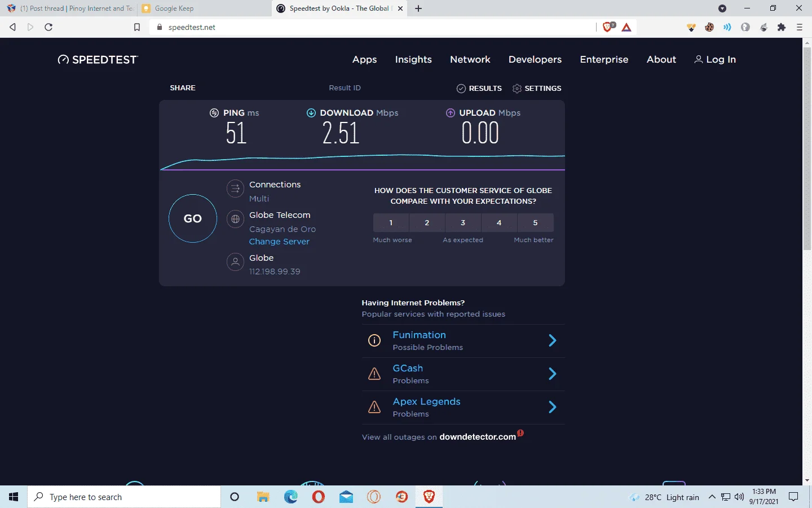This screenshot has height=508, width=812.
Task: Rate Globe customer service 5
Action: pyautogui.click(x=535, y=223)
